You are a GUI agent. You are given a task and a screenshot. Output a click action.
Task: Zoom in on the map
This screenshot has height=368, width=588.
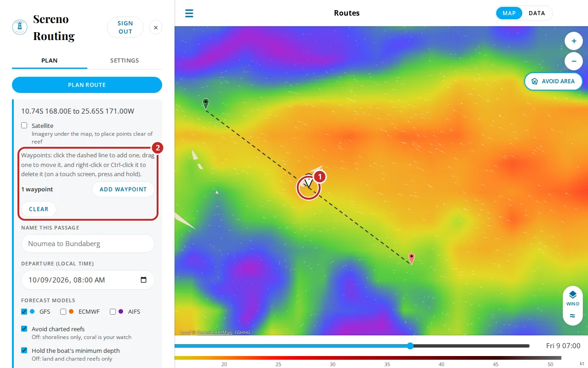[574, 41]
